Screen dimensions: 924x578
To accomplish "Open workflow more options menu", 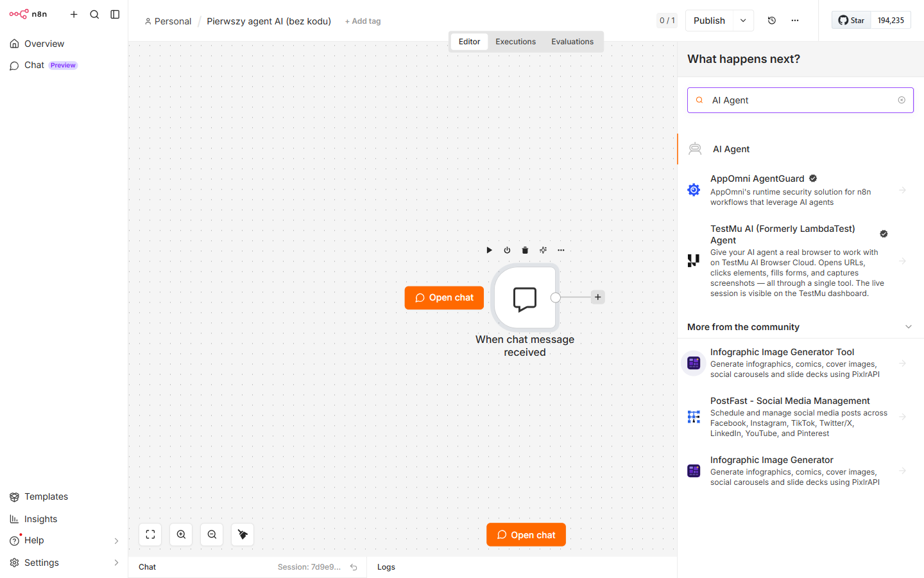I will coord(795,21).
